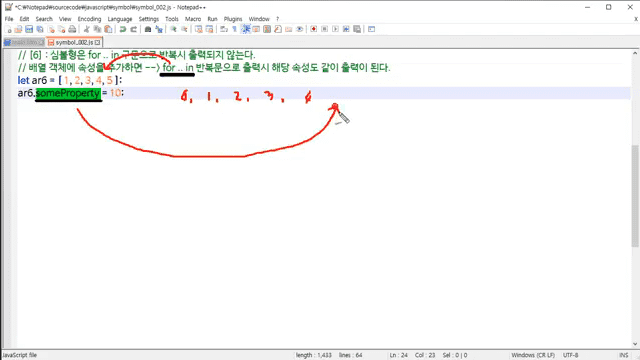The height and width of the screenshot is (360, 640).
Task: Start macro recording with red record icon
Action: (x=313, y=29)
